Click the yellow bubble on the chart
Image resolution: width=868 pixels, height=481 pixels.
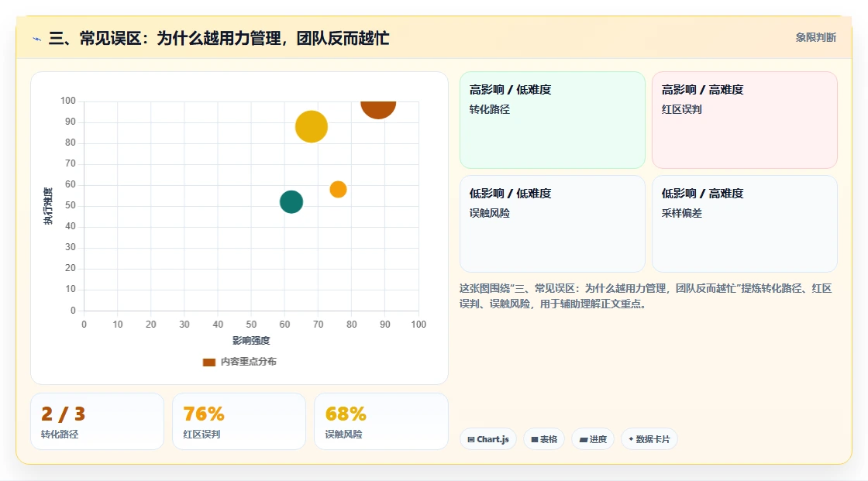pos(311,127)
